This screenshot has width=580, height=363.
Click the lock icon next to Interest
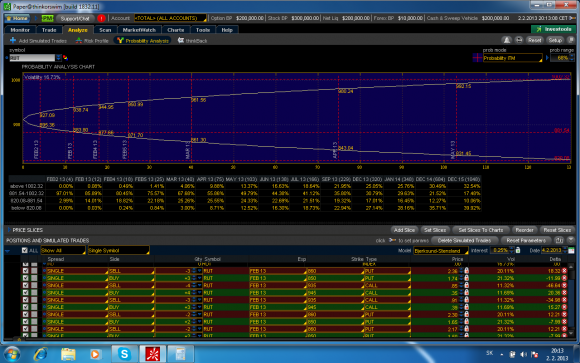coord(518,251)
